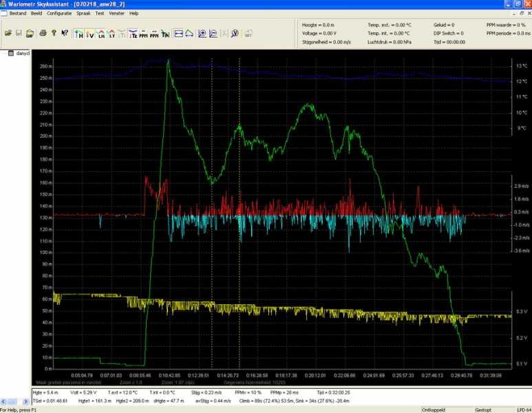The height and width of the screenshot is (413, 532).
Task: Click the 0:14:26.73 time axis label
Action: tap(228, 375)
